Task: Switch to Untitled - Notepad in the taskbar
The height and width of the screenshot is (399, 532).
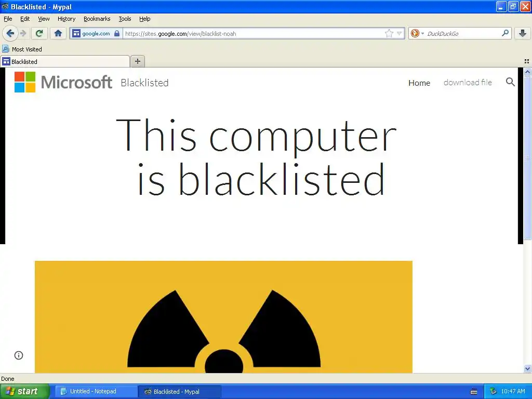Action: coord(96,391)
